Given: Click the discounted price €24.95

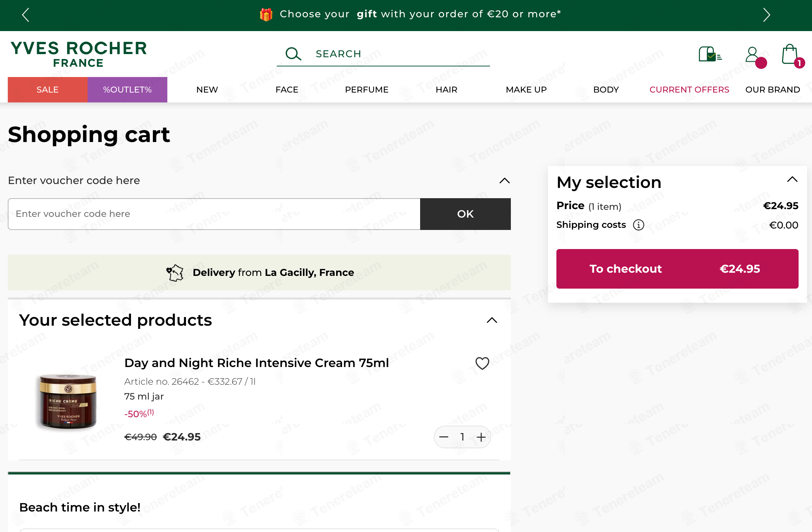Looking at the screenshot, I should tap(181, 437).
